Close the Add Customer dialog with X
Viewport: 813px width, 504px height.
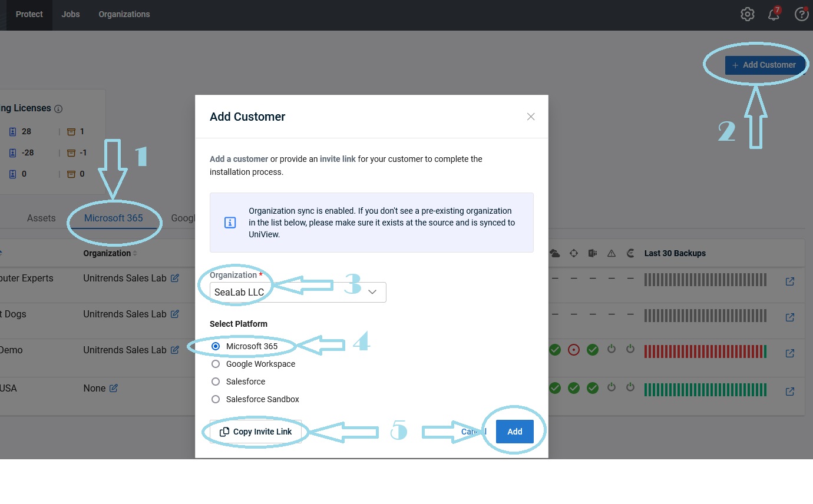click(x=531, y=117)
